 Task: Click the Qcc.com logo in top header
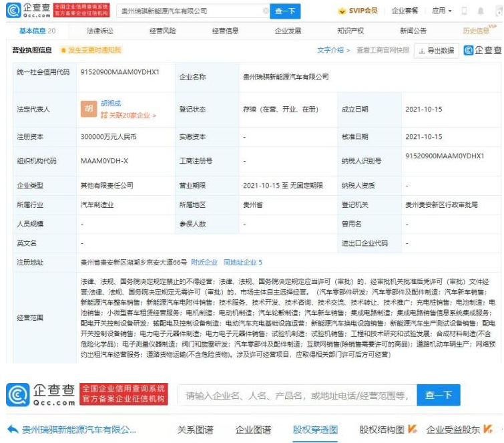pos(28,10)
